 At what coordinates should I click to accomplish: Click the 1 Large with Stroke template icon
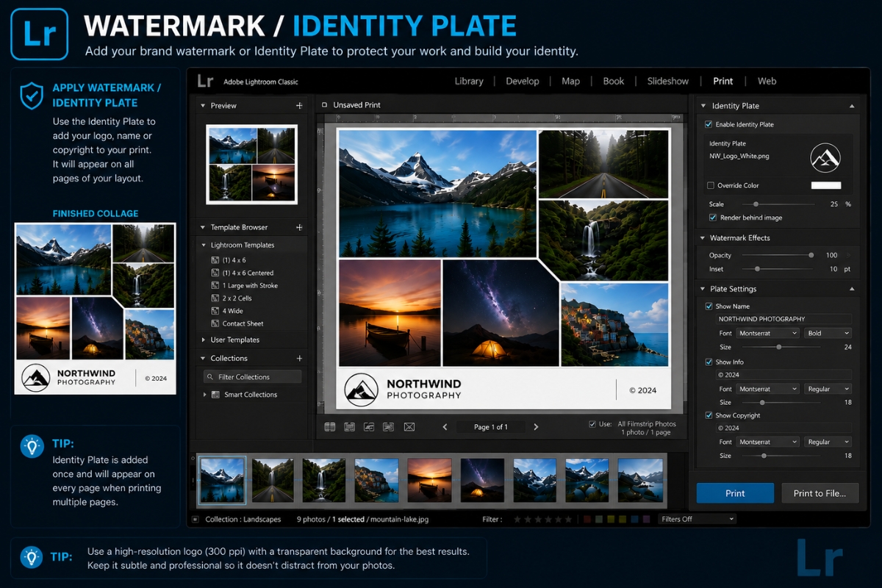[215, 285]
